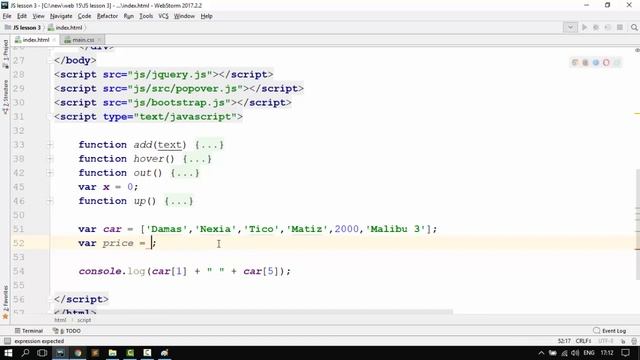Change CRLF line separator in status bar
The width and height of the screenshot is (640, 360).
583,341
